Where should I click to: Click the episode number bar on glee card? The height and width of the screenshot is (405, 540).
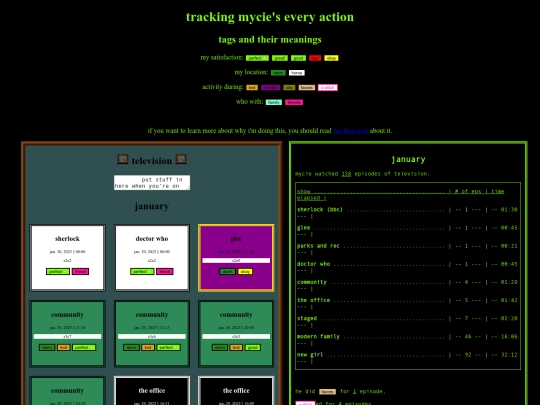tap(236, 260)
